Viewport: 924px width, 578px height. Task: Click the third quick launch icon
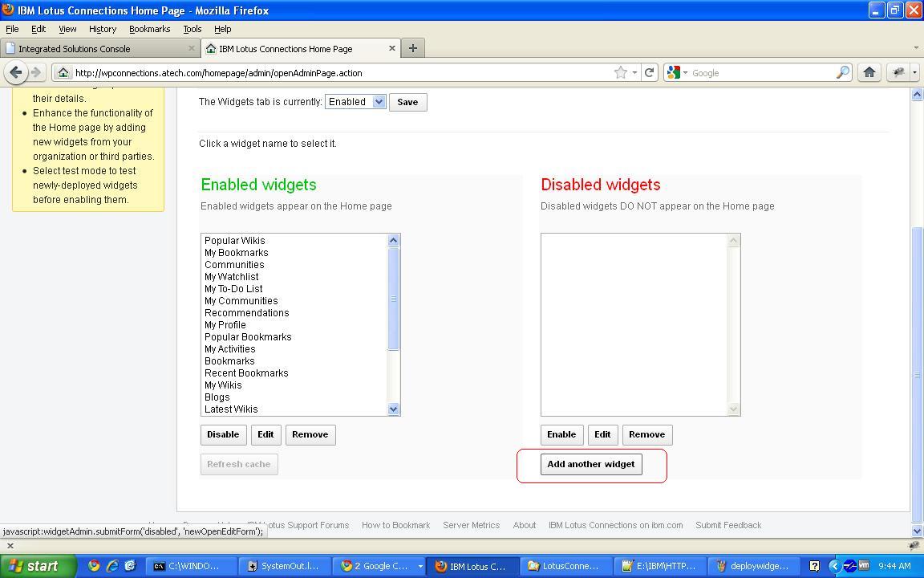point(130,566)
